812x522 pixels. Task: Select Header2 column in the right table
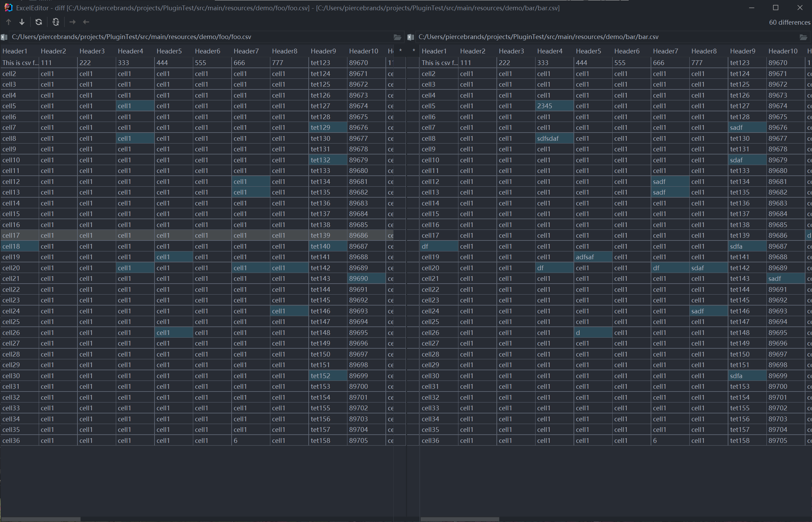click(x=477, y=51)
